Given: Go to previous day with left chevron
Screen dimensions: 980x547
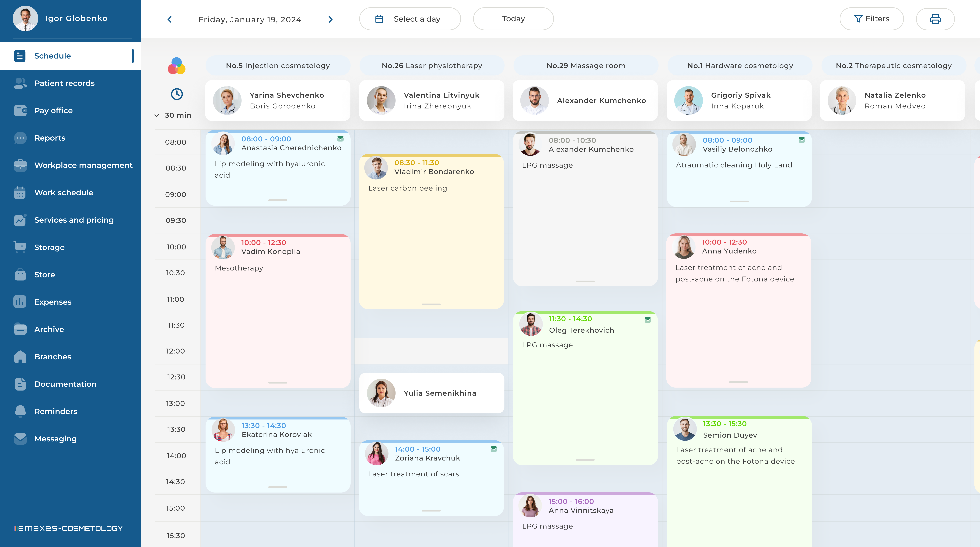Looking at the screenshot, I should (170, 19).
